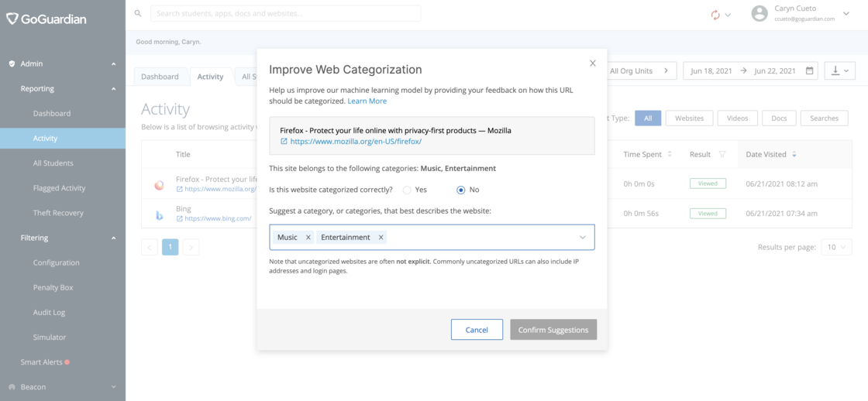Expand the category suggestion dropdown arrow
This screenshot has width=868, height=401.
tap(582, 238)
